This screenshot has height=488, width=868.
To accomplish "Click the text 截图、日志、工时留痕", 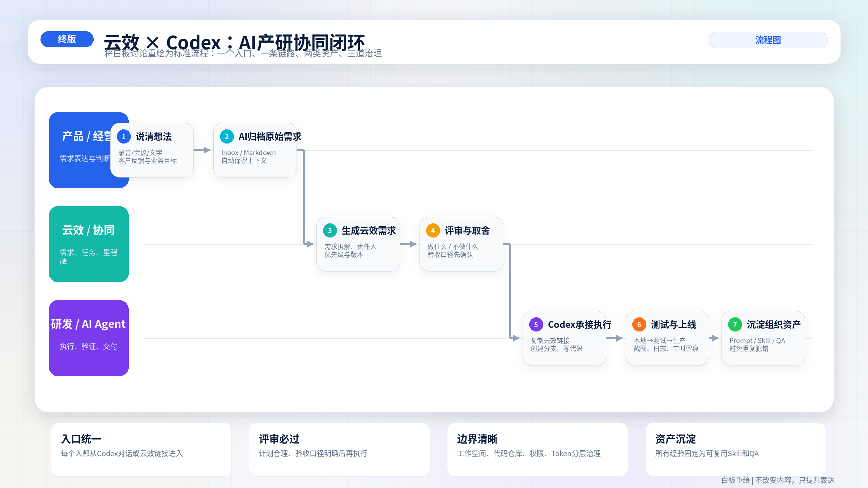I will [x=666, y=348].
